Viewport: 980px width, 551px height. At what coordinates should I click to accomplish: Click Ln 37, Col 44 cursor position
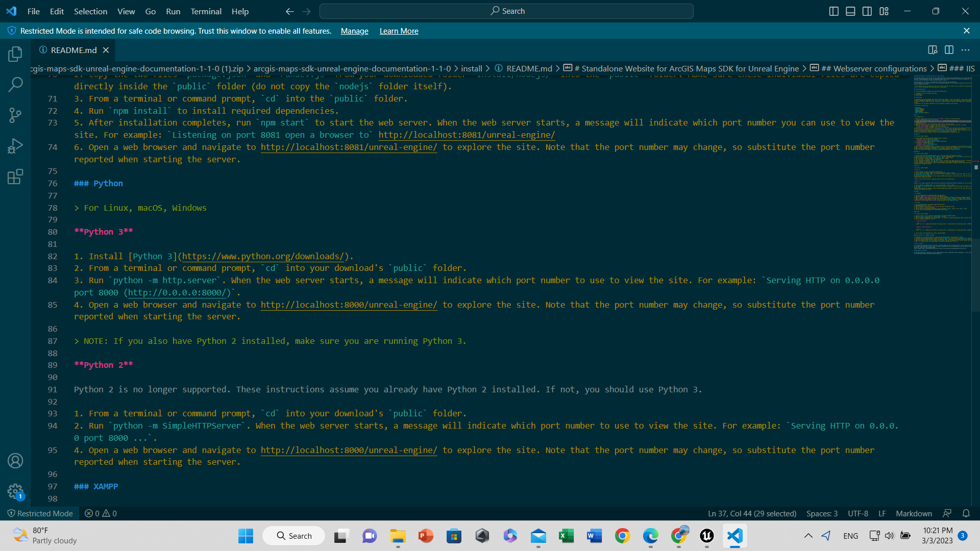click(x=752, y=513)
